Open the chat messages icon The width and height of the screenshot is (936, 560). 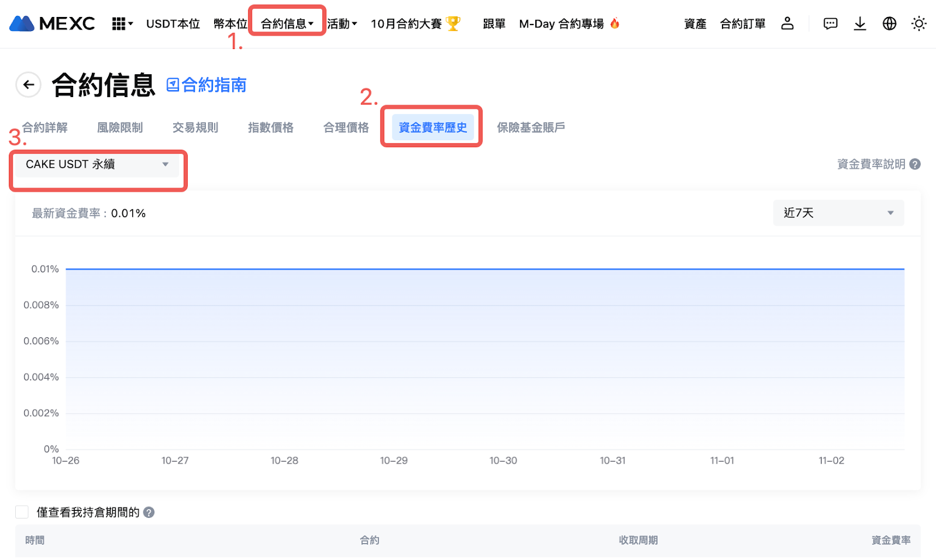point(830,23)
